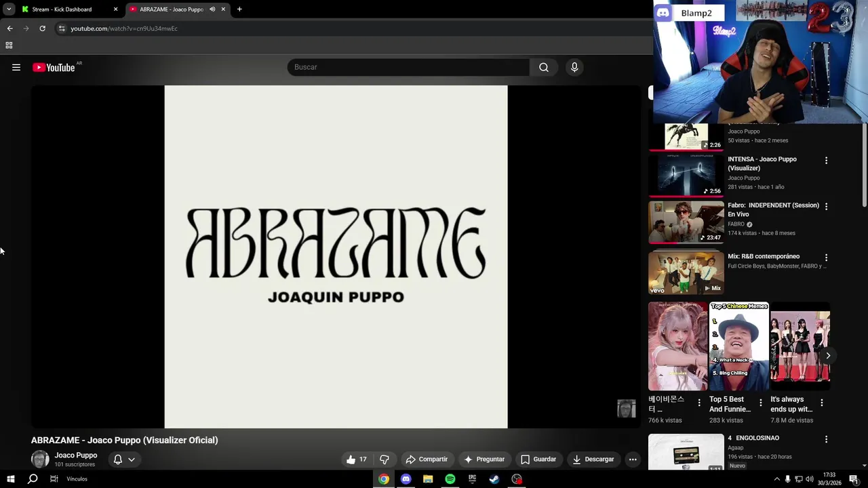This screenshot has width=868, height=488.
Task: Click the Preguntar button
Action: 484,460
